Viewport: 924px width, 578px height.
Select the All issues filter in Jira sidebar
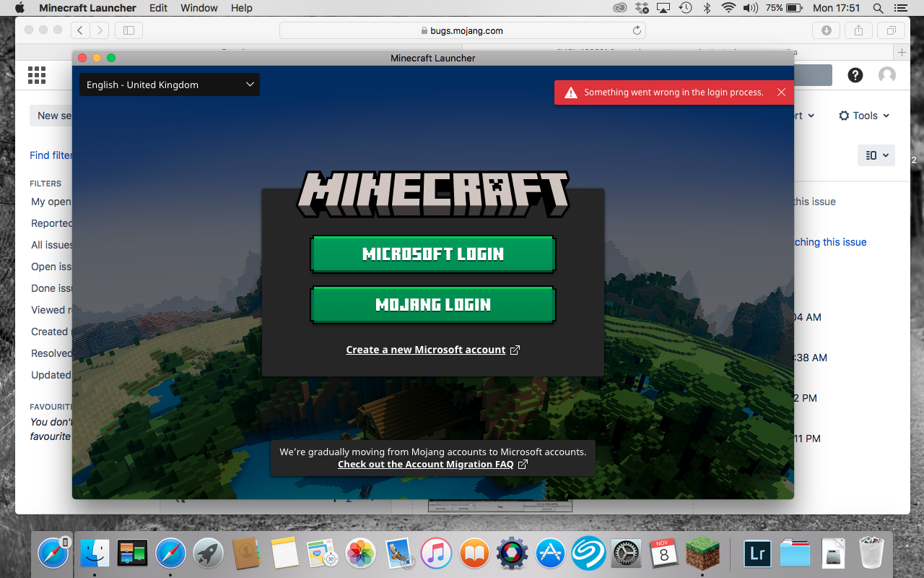click(x=51, y=245)
